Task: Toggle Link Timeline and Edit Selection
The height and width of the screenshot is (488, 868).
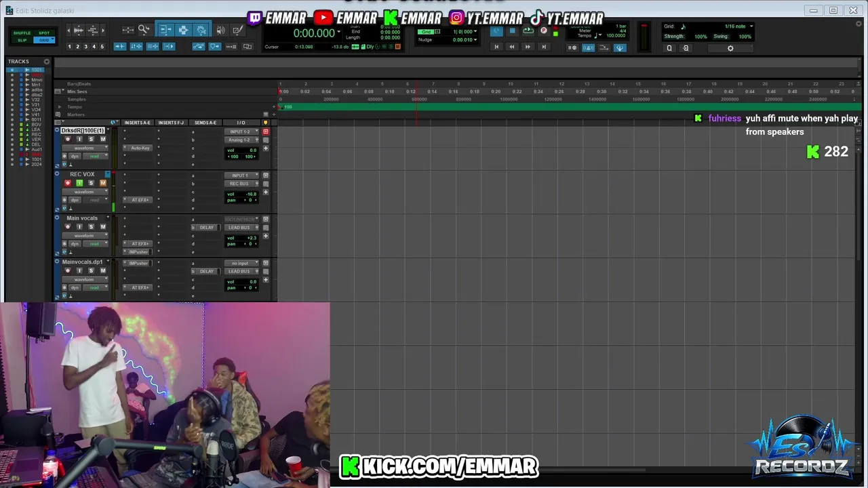Action: [x=136, y=47]
